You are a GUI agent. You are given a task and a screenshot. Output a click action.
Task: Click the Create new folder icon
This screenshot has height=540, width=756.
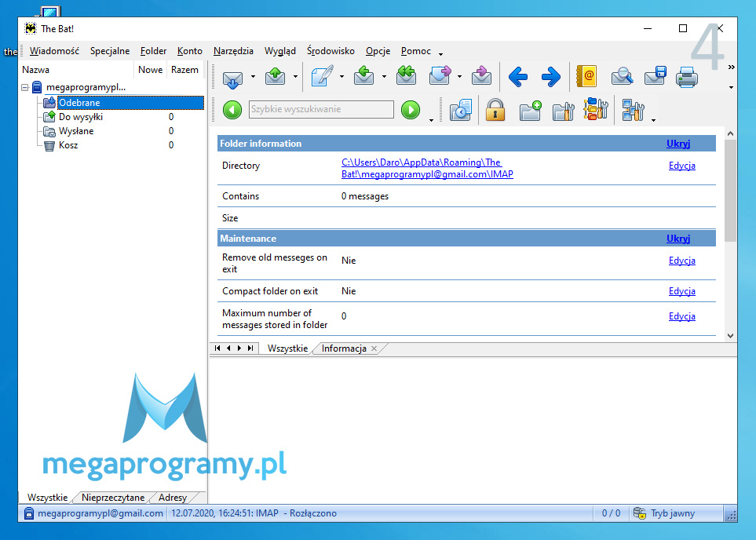coord(531,111)
